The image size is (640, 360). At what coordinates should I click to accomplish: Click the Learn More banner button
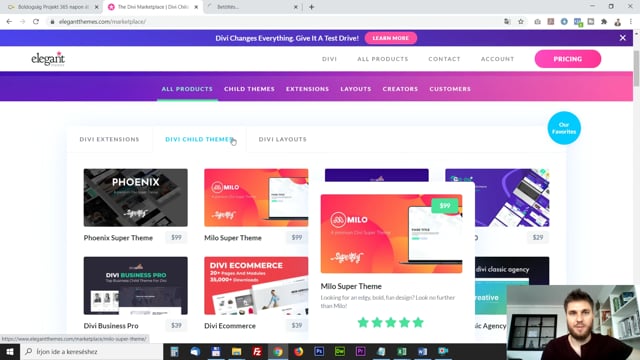click(x=391, y=38)
